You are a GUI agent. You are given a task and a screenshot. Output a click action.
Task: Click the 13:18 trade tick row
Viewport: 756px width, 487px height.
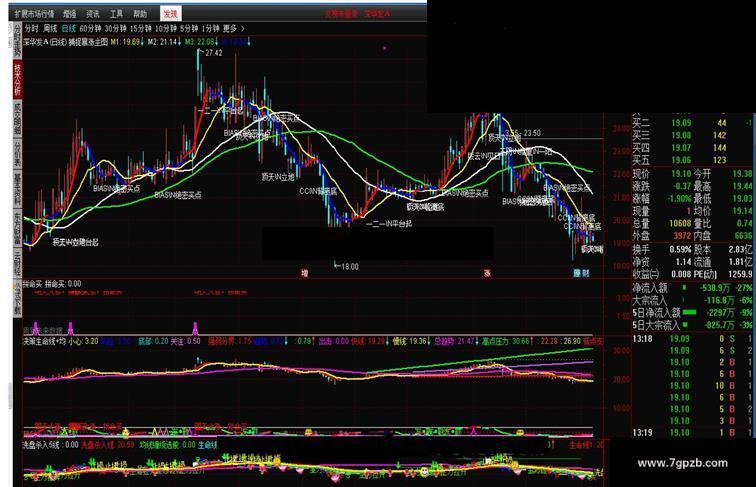(x=692, y=339)
